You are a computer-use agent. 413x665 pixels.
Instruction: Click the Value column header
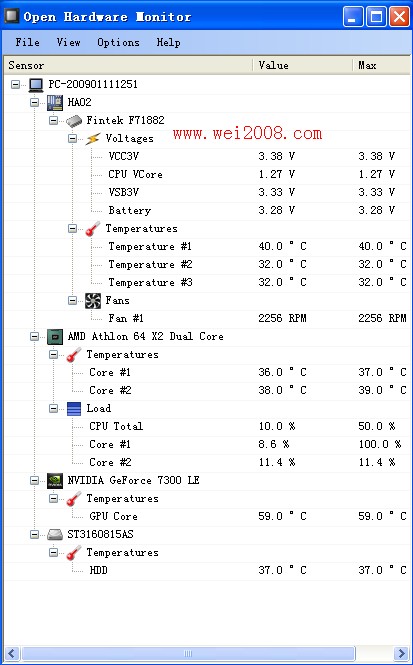coord(303,65)
